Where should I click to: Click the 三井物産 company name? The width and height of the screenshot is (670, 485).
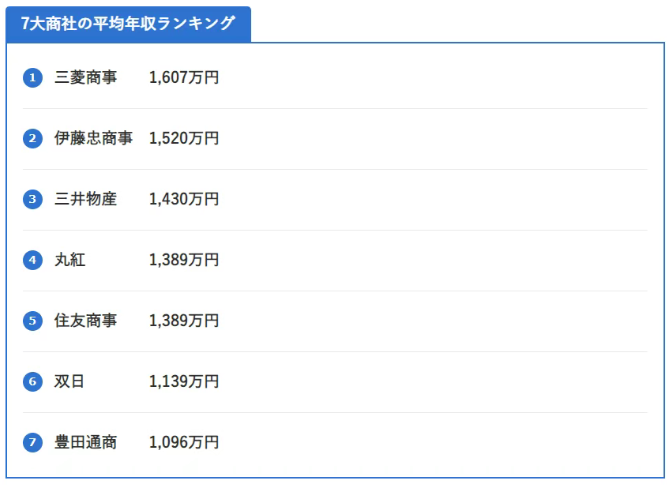pos(85,199)
